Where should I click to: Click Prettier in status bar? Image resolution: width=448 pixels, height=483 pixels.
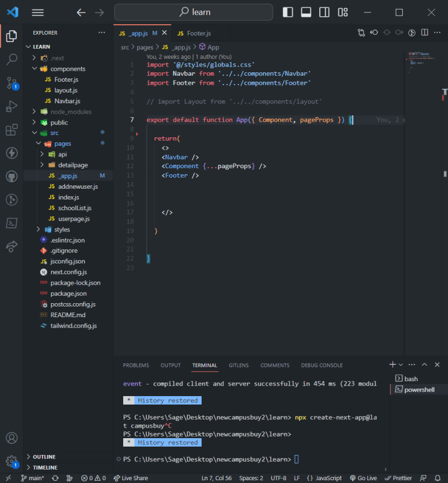398,478
